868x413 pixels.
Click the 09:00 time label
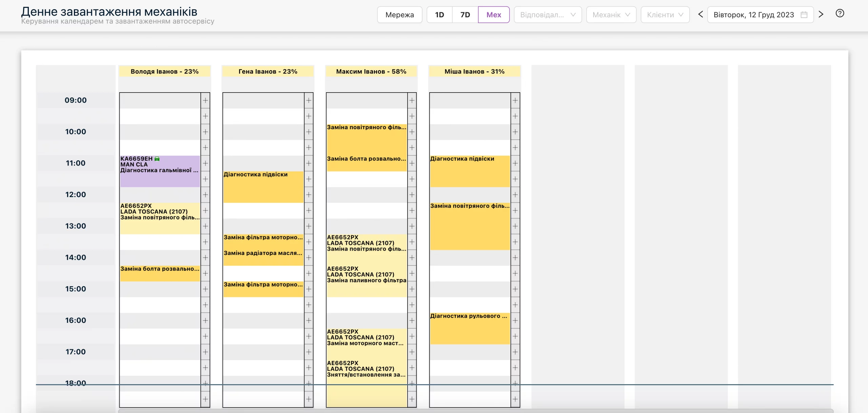point(76,100)
